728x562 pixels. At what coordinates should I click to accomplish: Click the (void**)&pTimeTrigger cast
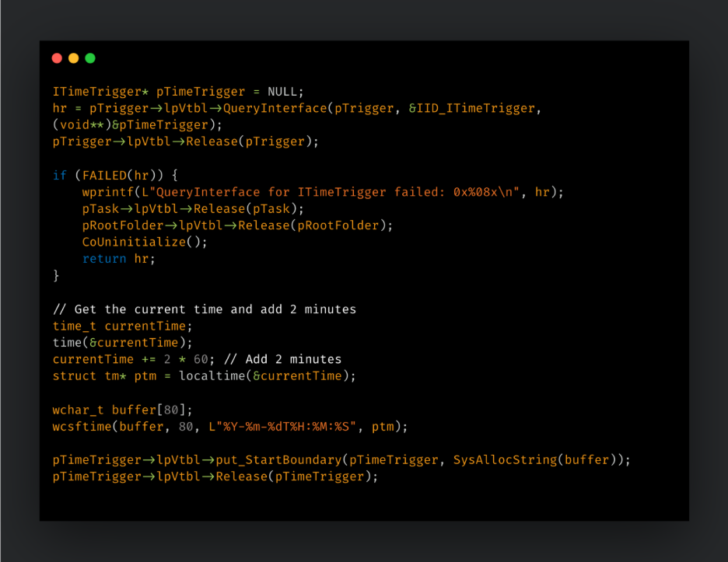(x=131, y=125)
